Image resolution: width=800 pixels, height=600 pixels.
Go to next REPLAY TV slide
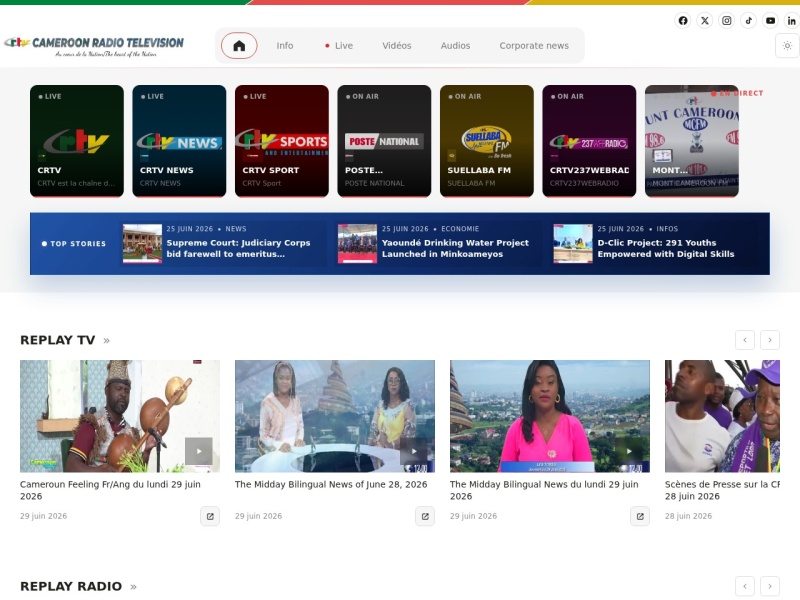tap(770, 340)
